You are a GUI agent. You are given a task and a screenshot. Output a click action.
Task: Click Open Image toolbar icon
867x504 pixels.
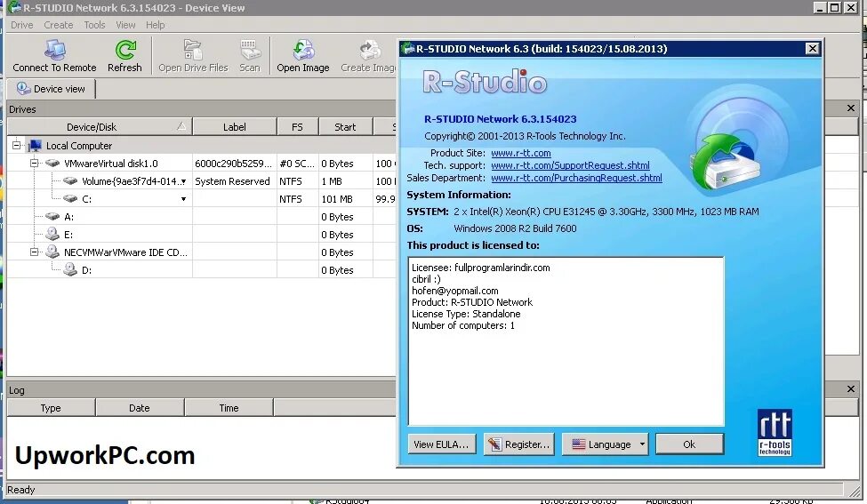(x=303, y=50)
